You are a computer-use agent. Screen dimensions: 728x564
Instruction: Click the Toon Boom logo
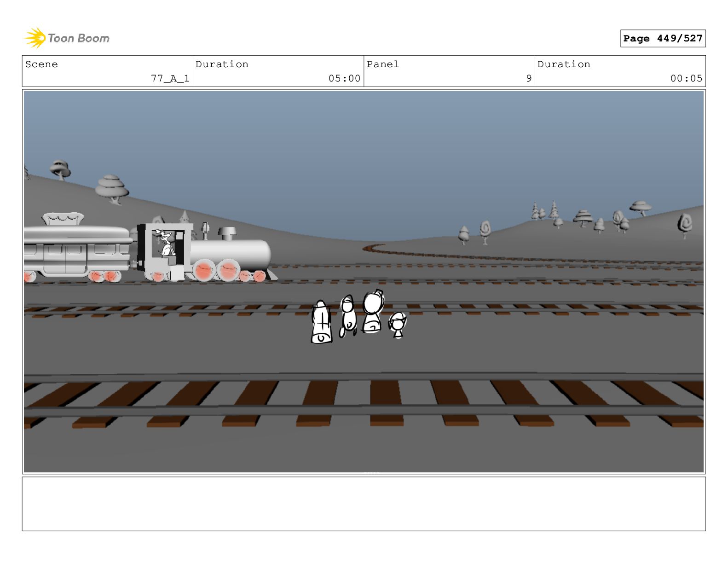click(67, 38)
